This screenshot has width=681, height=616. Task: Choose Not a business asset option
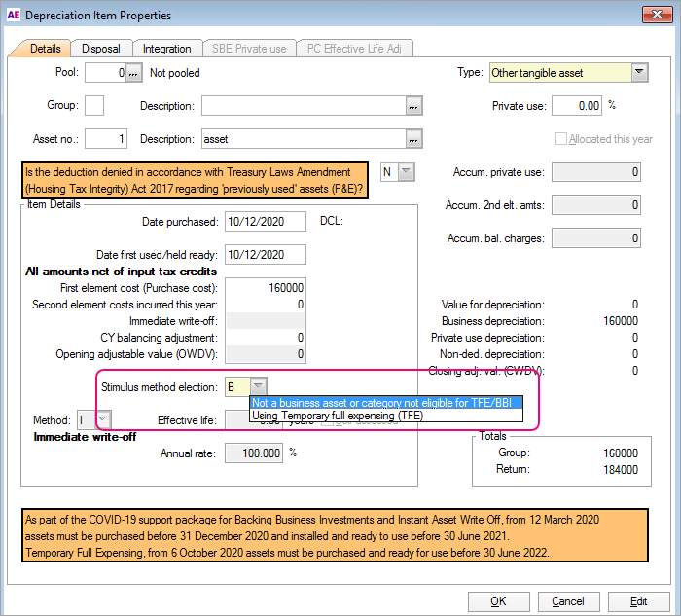point(386,402)
